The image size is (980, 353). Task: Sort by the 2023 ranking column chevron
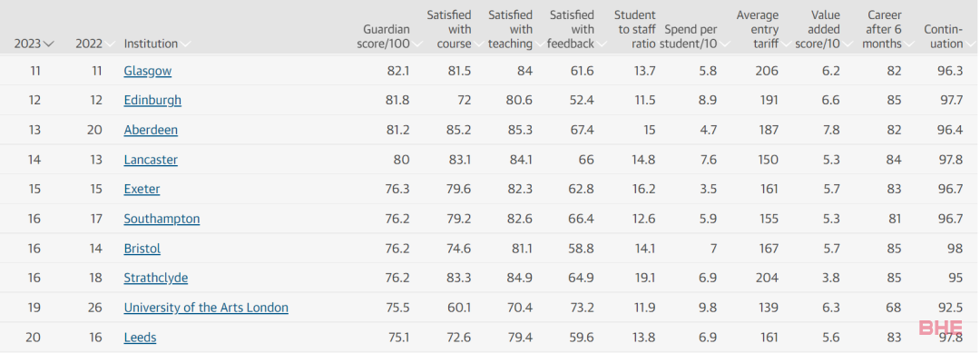[x=49, y=44]
